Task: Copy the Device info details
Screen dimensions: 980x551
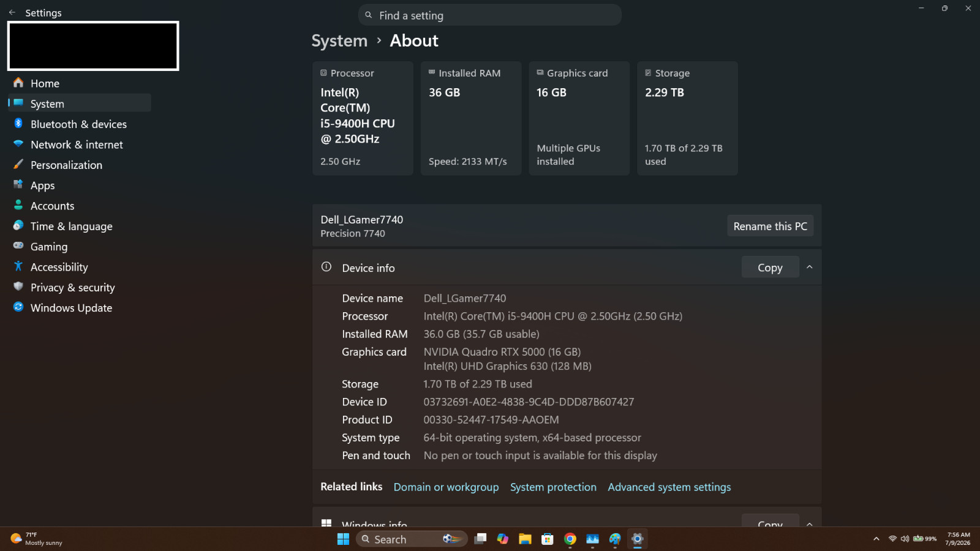Action: click(770, 268)
